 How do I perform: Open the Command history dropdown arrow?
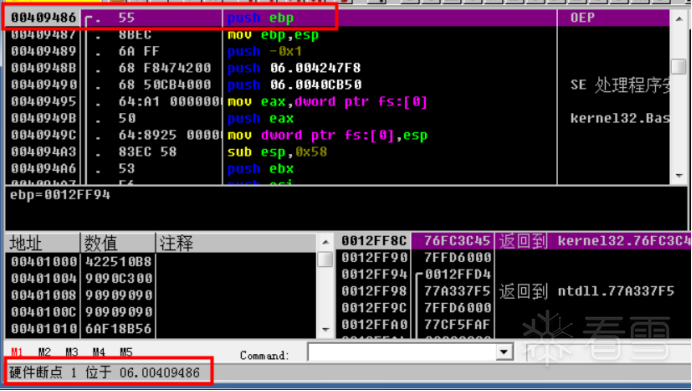click(x=504, y=353)
